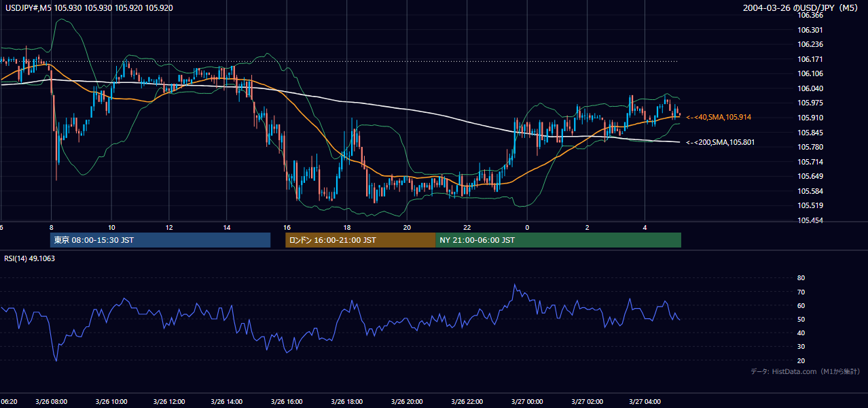
Task: Click the NY 21:00-06:00 JST session bar
Action: click(558, 240)
